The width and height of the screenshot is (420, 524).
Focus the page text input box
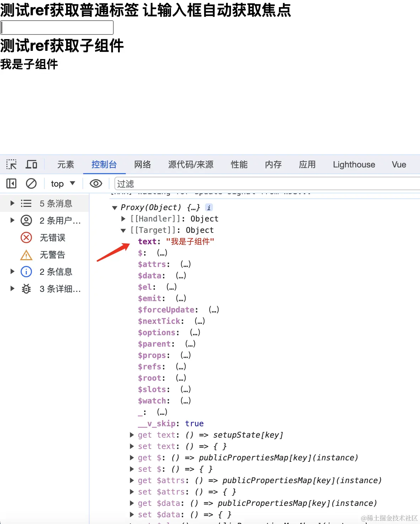(x=57, y=27)
